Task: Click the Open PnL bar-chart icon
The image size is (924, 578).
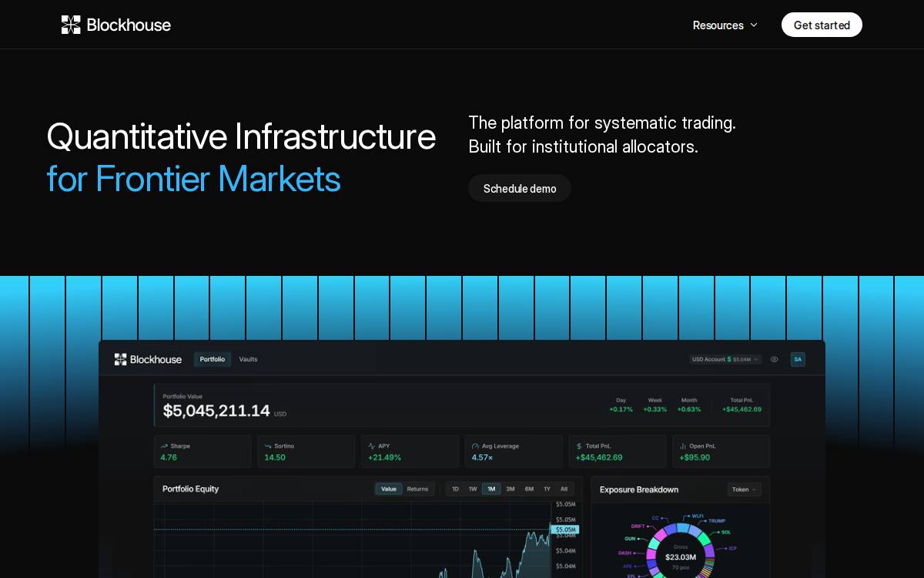Action: coord(682,446)
